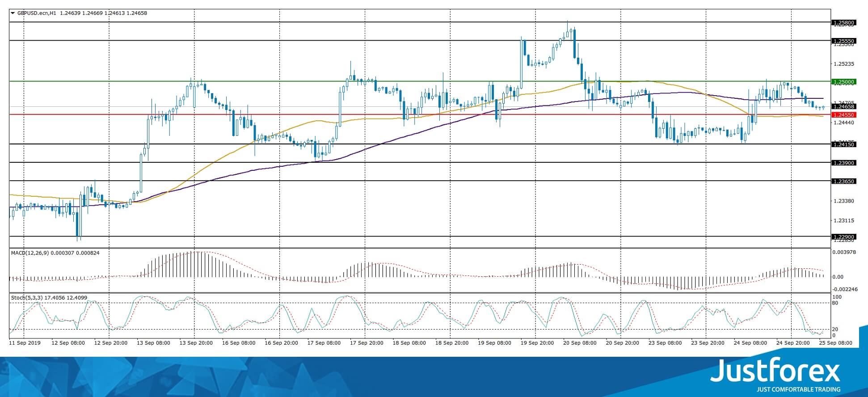
Task: Click the 20 Sep 20:00 time label
Action: (623, 343)
